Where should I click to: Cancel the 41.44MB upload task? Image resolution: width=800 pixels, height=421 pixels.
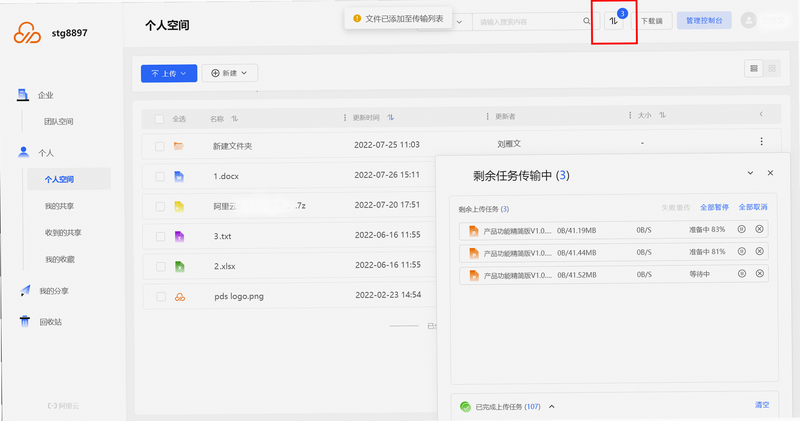tap(759, 252)
